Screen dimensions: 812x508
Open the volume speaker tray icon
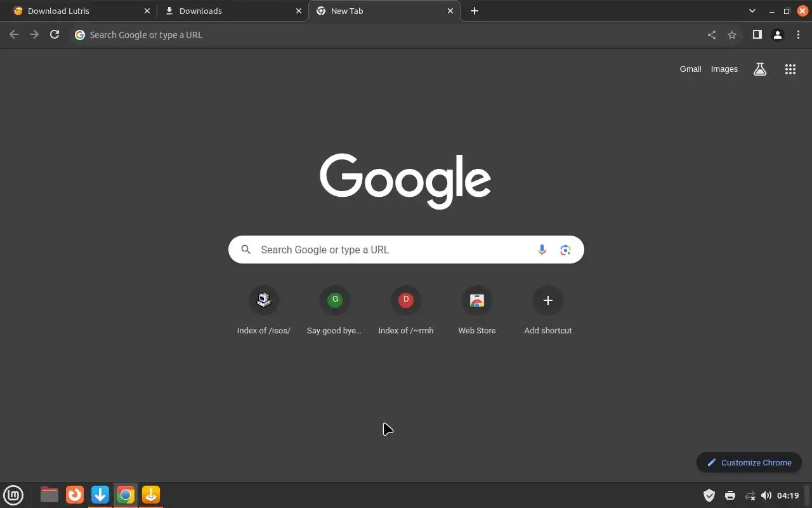point(766,495)
